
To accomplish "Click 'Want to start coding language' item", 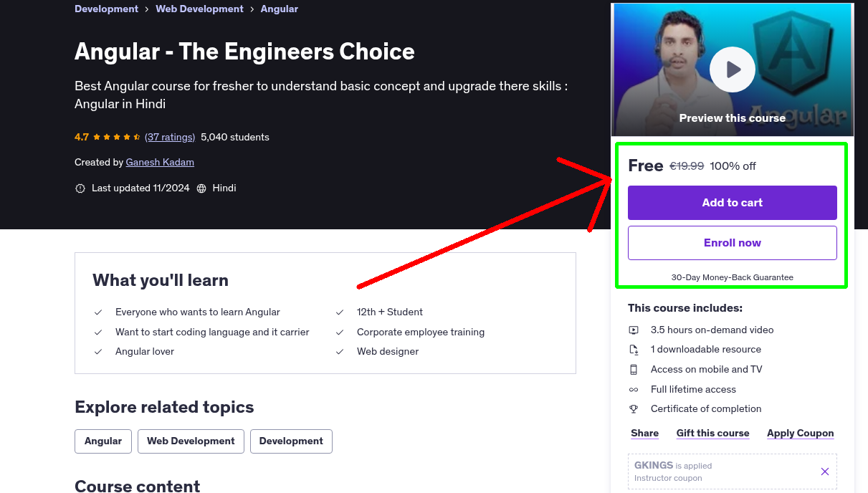I will [x=212, y=332].
